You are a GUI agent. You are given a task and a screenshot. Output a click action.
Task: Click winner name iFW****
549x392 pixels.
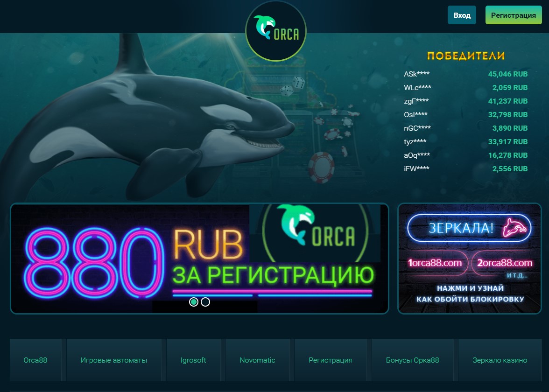tap(416, 169)
